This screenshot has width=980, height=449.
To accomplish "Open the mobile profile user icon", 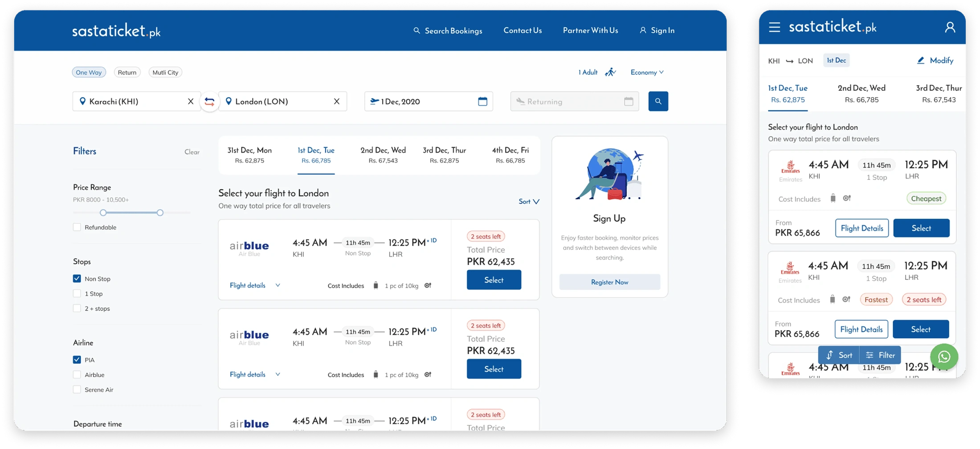I will point(950,27).
